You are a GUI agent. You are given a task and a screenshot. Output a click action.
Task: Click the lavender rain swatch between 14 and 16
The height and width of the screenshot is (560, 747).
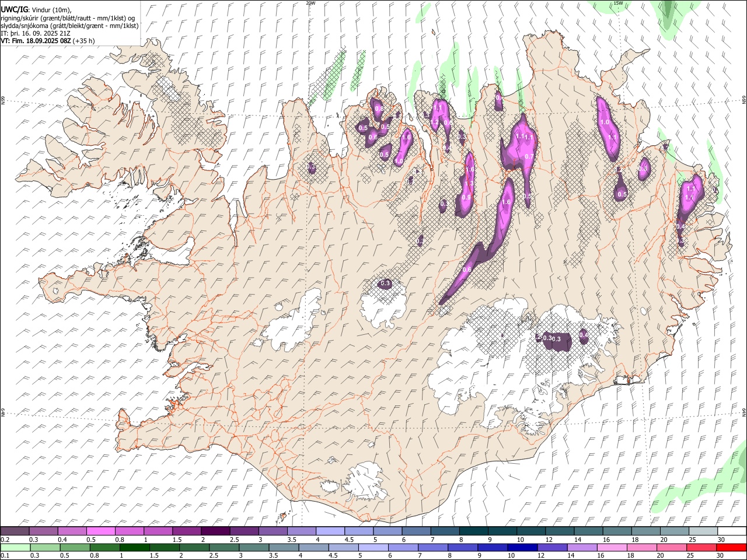(x=582, y=547)
